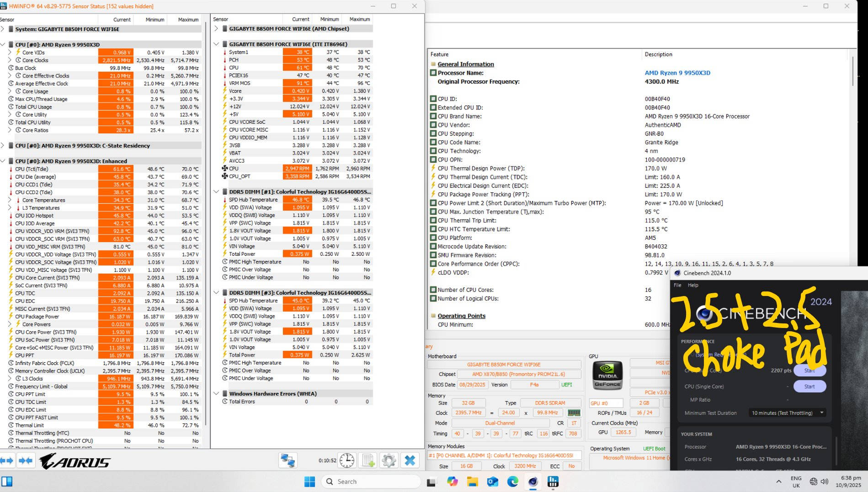Open HWiNFO sensor settings gear icon
Viewport: 868px width, 492px height.
[x=389, y=460]
